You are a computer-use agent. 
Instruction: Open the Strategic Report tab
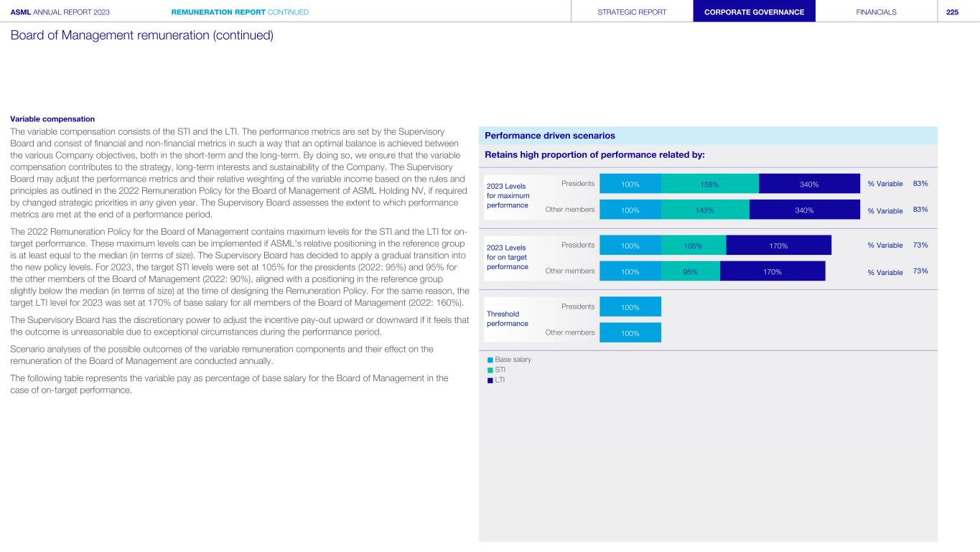coord(632,11)
